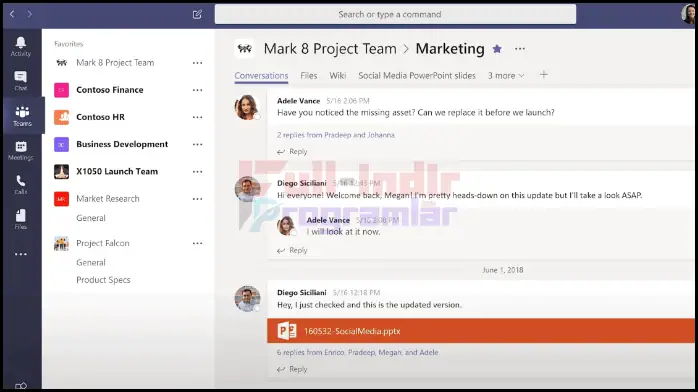Go back with the left arrow

(x=12, y=14)
